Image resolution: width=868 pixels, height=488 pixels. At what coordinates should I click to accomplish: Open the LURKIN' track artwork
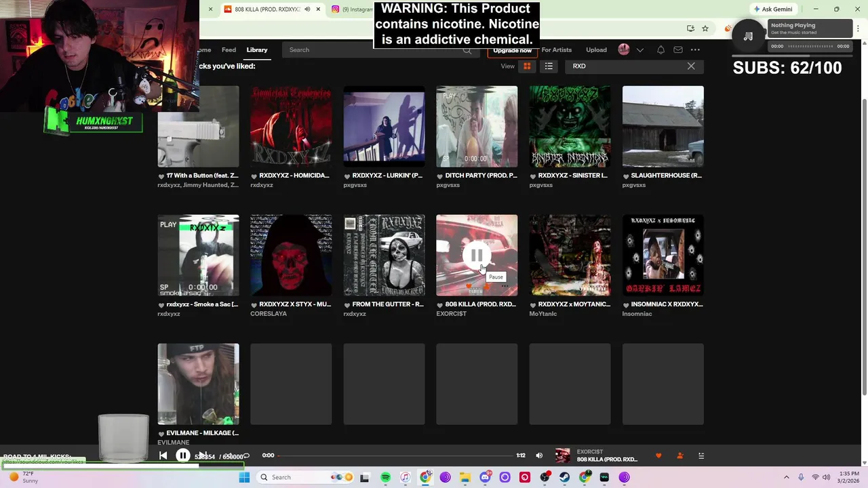click(x=384, y=127)
